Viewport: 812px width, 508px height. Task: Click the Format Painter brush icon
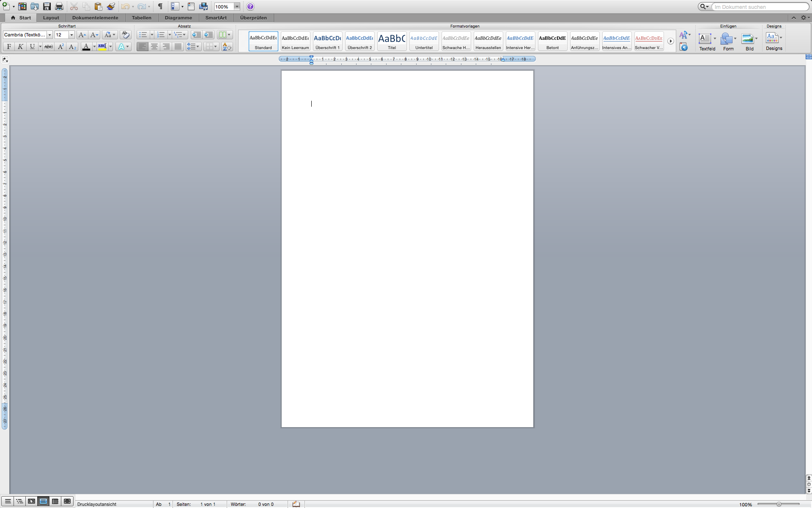coord(111,6)
